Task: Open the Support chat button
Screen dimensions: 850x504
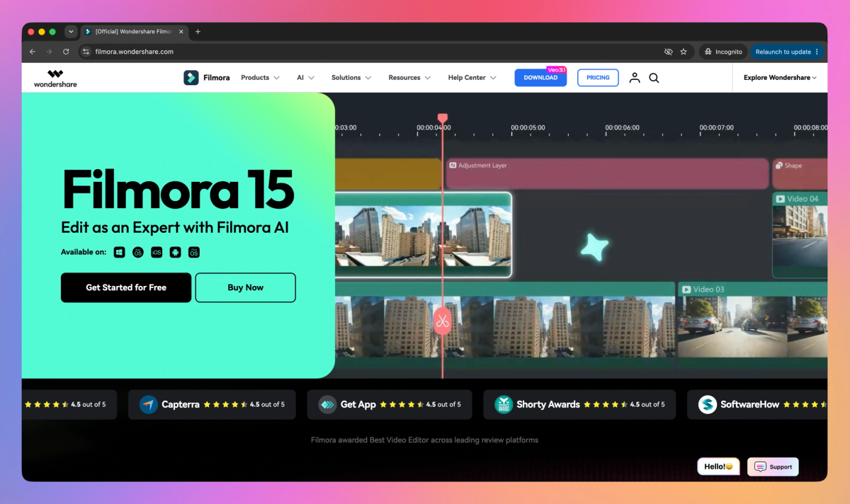Action: (x=773, y=466)
